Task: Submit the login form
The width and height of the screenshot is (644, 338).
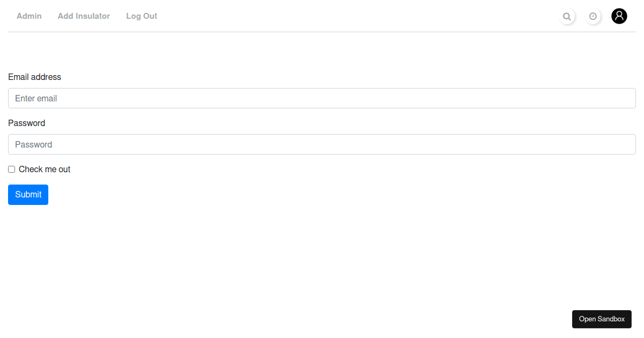Action: (x=28, y=195)
